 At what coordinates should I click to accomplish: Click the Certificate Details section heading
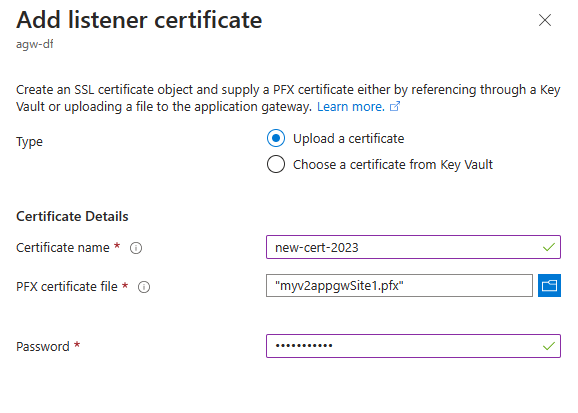click(x=72, y=216)
